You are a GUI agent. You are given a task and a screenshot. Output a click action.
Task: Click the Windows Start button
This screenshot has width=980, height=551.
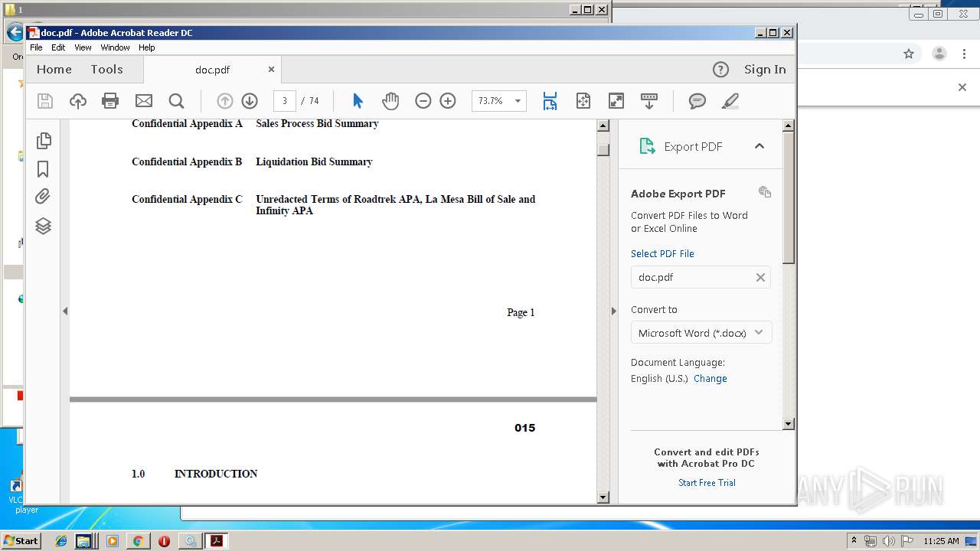pyautogui.click(x=21, y=540)
